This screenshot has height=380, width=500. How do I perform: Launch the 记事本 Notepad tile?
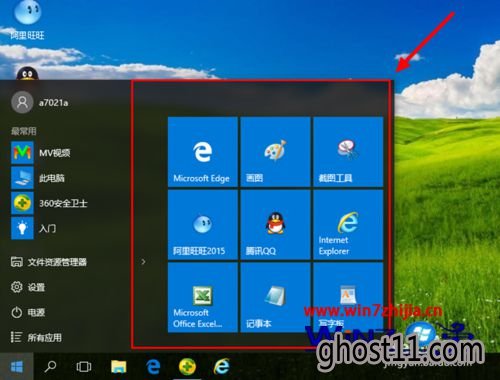point(275,297)
